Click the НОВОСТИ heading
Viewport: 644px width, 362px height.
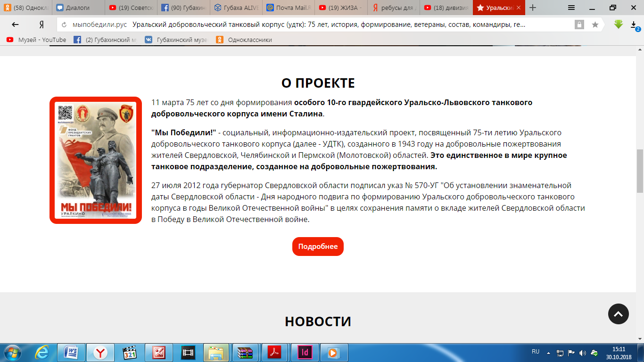[318, 321]
